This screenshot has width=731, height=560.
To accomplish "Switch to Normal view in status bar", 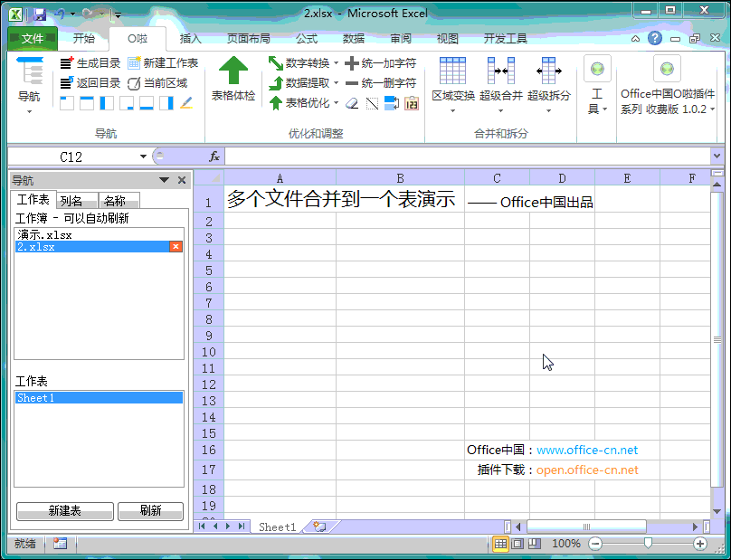I will tap(500, 543).
